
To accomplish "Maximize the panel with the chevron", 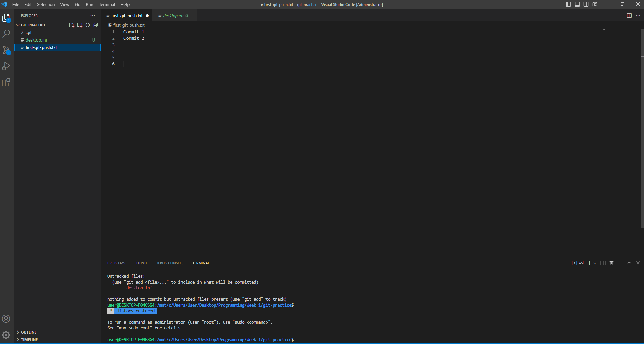I will [629, 263].
